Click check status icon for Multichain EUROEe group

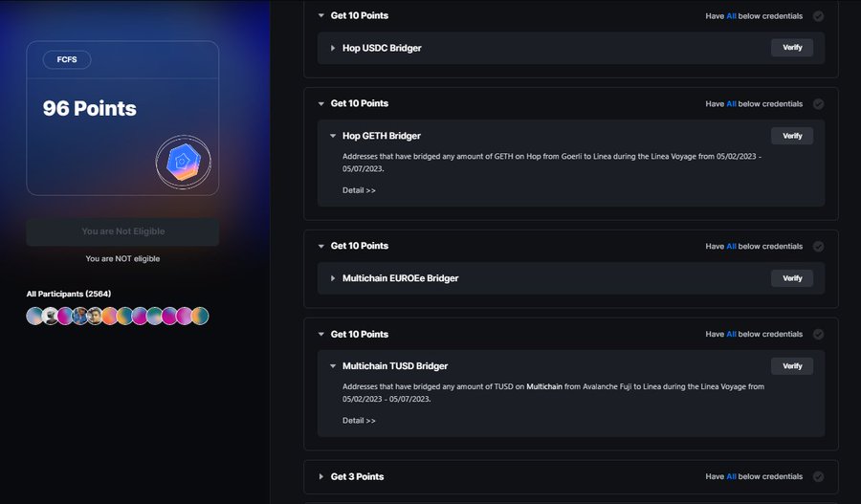pyautogui.click(x=818, y=247)
